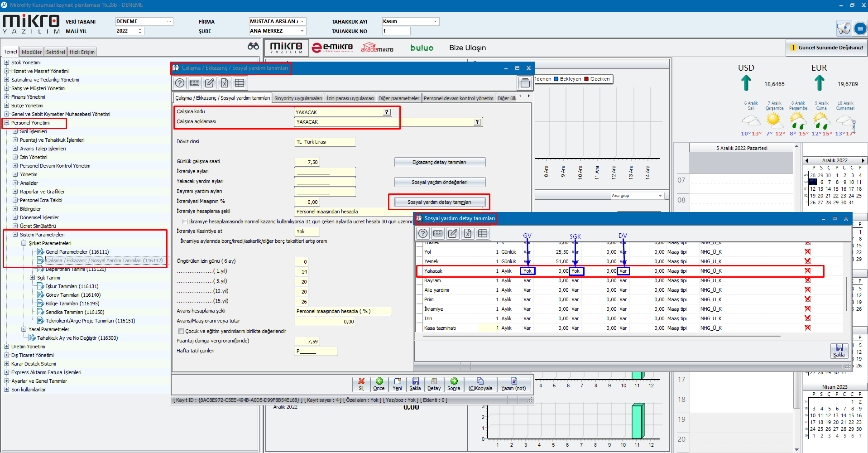
Task: Click Sakla save icon in Sosyal yardım detay window
Action: tap(839, 351)
